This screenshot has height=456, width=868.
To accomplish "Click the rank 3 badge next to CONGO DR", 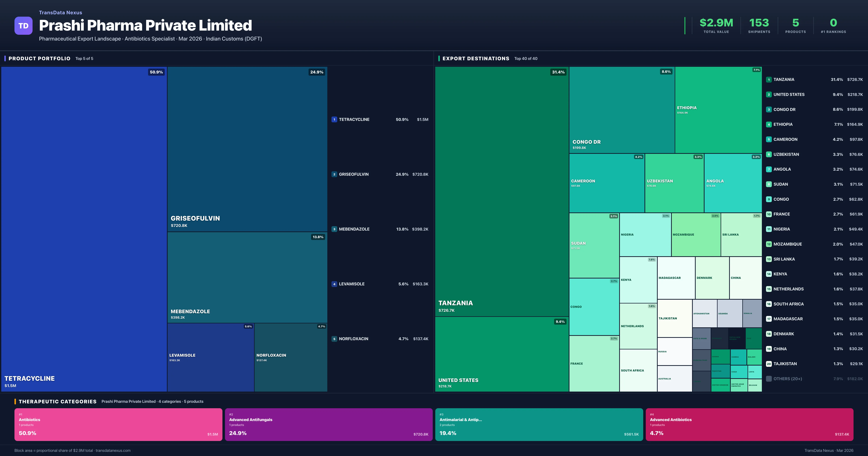I will pos(769,109).
